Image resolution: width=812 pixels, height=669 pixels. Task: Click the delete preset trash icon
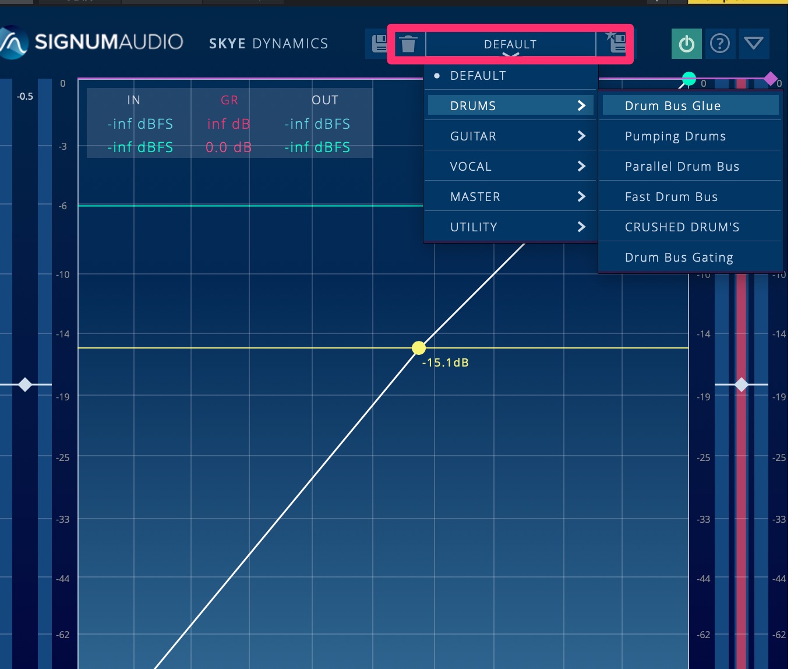point(408,44)
